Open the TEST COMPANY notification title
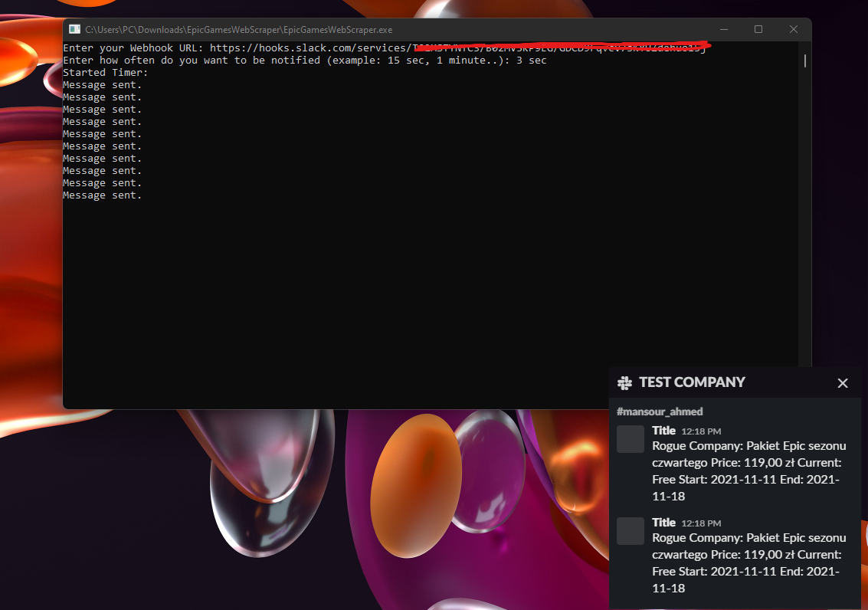The image size is (868, 610). pos(692,382)
